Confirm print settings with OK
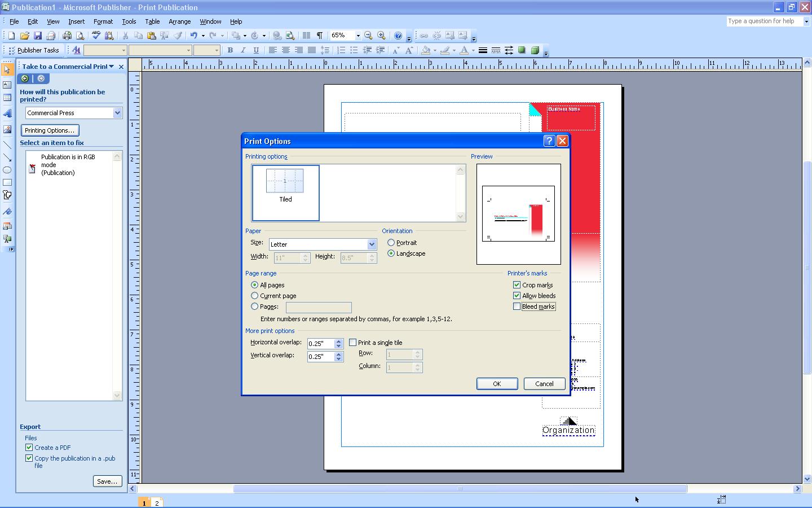812x508 pixels. tap(497, 383)
